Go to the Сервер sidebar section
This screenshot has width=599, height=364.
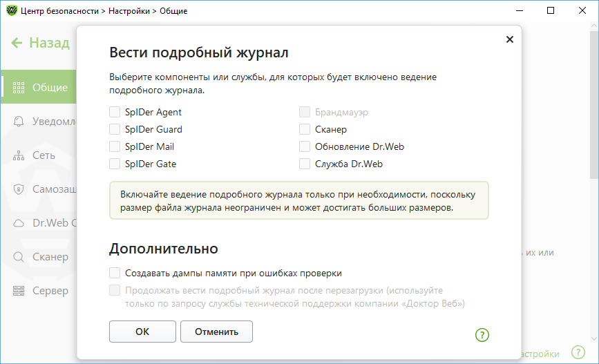pyautogui.click(x=50, y=291)
